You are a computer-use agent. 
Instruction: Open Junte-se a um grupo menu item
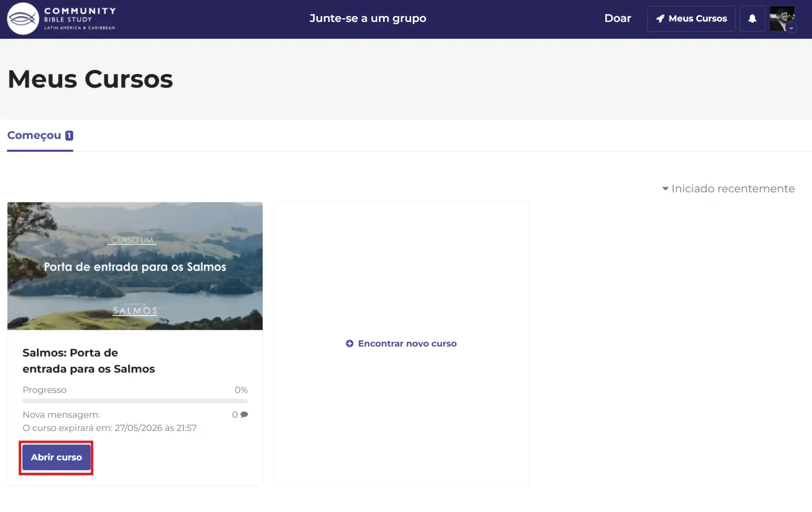pyautogui.click(x=368, y=18)
